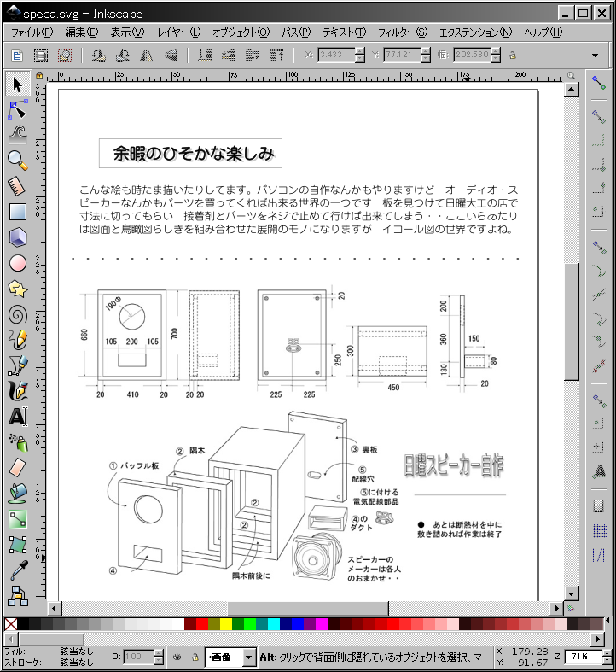616x672 pixels.
Task: Lower selection one step
Action: coord(229,56)
